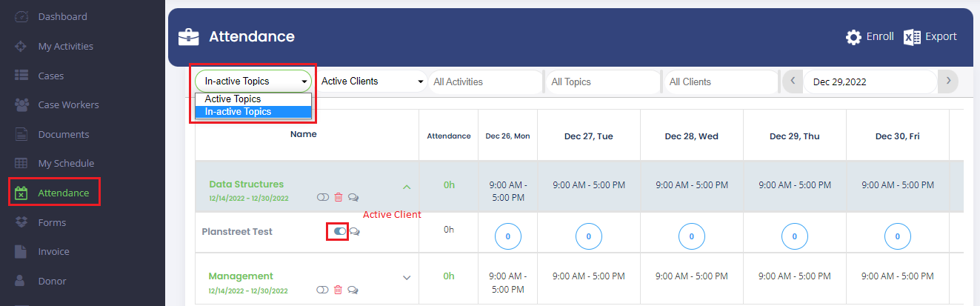Viewport: 980px width, 306px height.
Task: Open comments for the Data Structures topic
Action: click(x=353, y=197)
